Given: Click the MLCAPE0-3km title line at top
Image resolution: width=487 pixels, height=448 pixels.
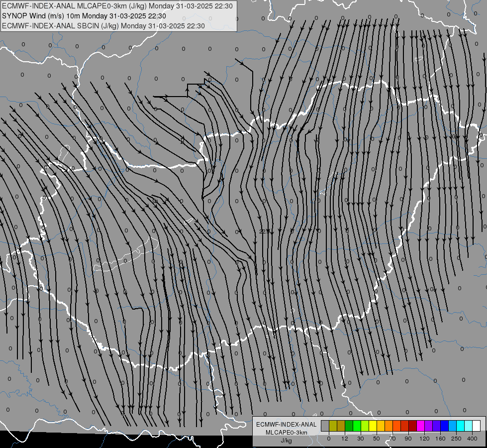Looking at the screenshot, I should [x=117, y=6].
